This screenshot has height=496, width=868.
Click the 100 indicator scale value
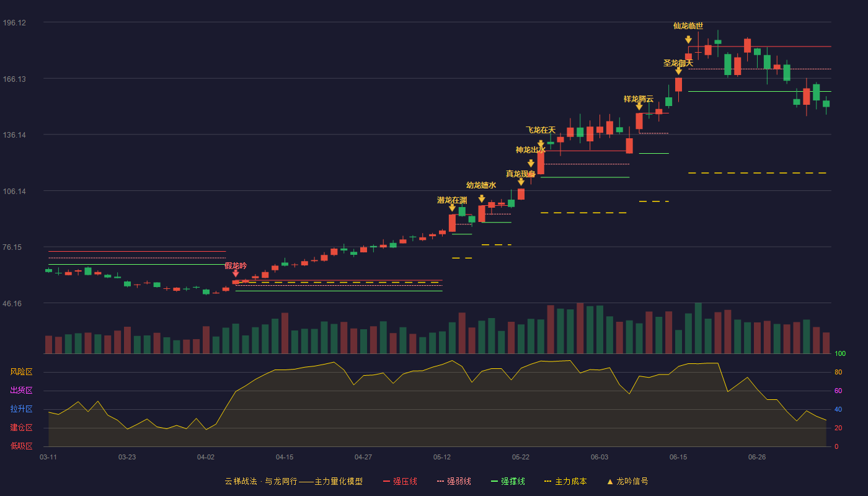point(840,354)
